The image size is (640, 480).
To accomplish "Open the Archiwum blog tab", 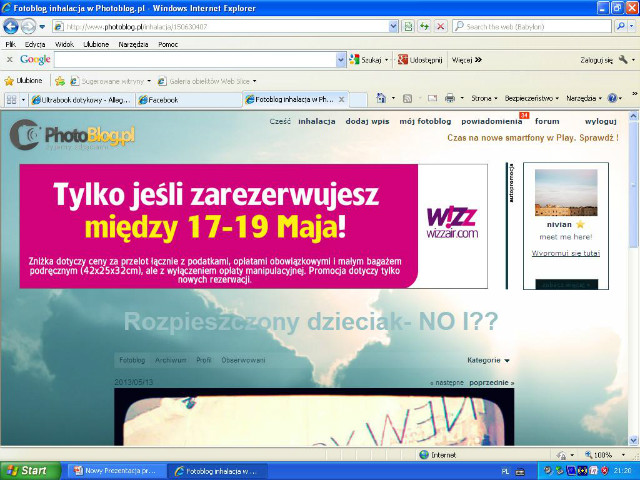I will coord(171,360).
